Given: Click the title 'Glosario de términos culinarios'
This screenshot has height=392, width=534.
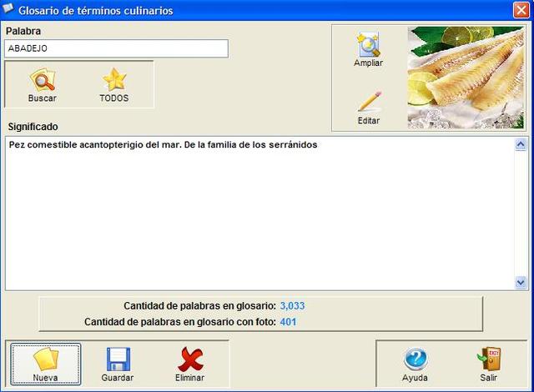Looking at the screenshot, I should (x=96, y=11).
